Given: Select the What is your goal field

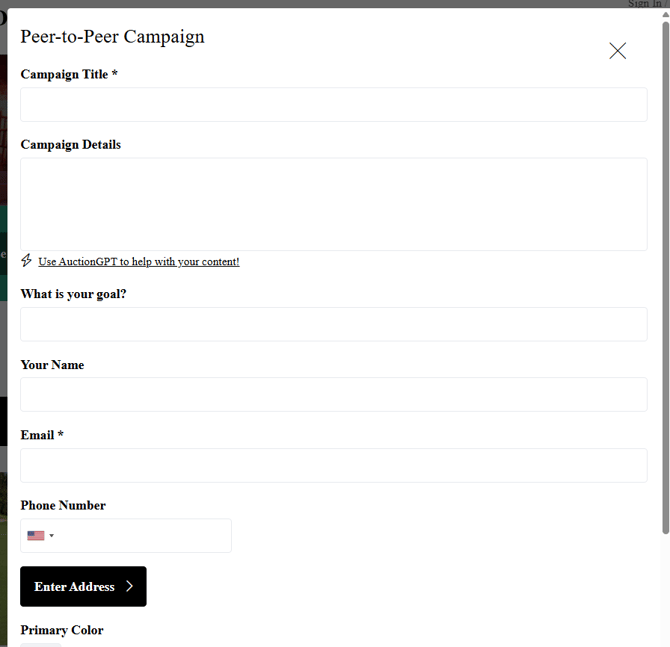Looking at the screenshot, I should point(333,324).
